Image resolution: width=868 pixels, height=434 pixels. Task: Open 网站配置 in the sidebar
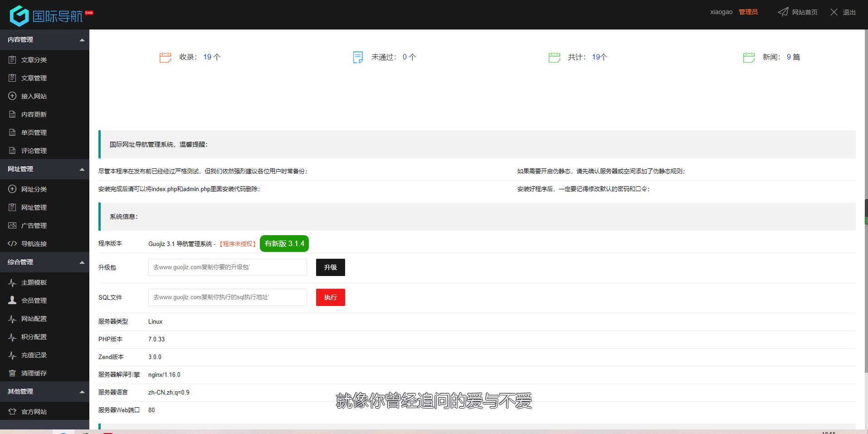click(34, 319)
